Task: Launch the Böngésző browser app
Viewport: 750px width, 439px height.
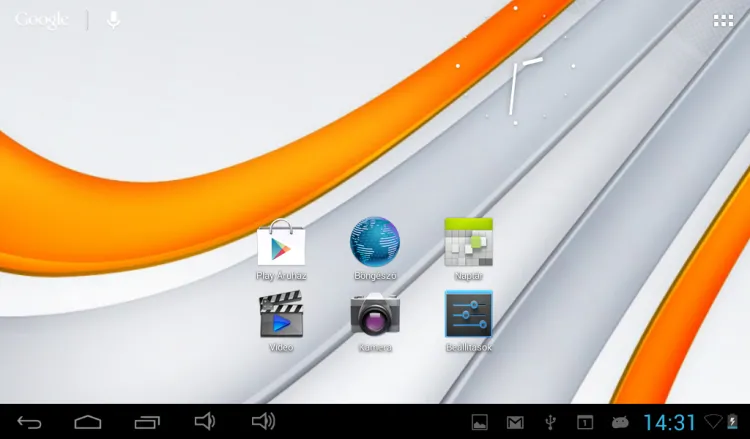Action: [x=375, y=243]
